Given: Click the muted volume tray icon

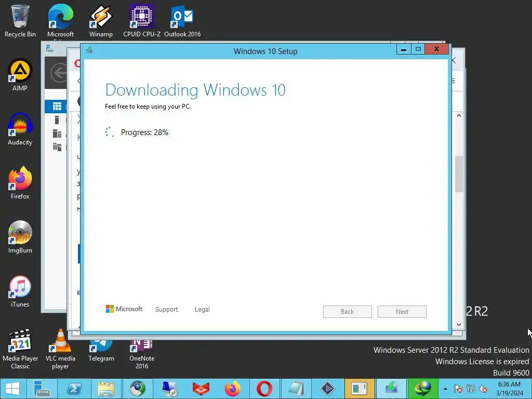Looking at the screenshot, I should pos(483,389).
